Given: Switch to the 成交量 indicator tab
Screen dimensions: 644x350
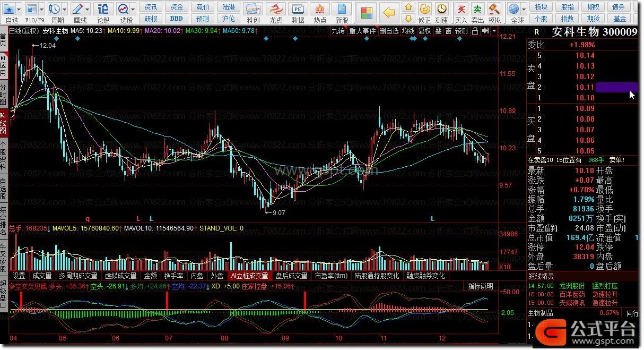Looking at the screenshot, I should 42,276.
